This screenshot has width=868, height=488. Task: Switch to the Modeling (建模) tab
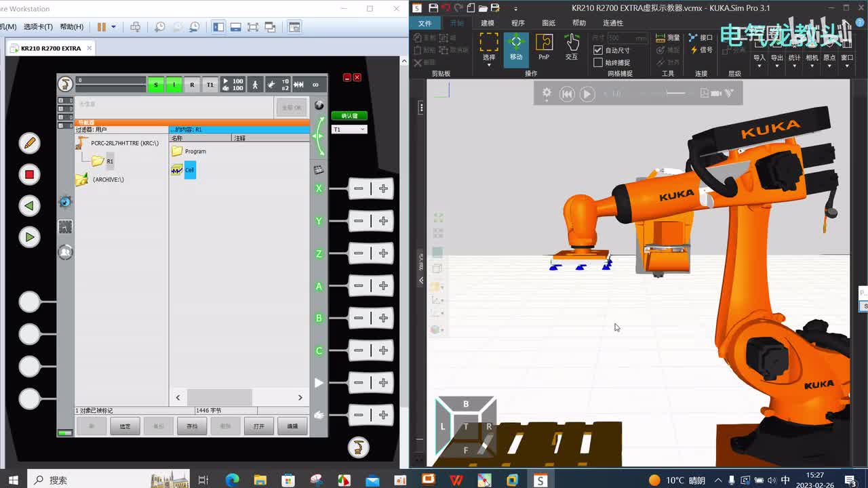pyautogui.click(x=488, y=23)
